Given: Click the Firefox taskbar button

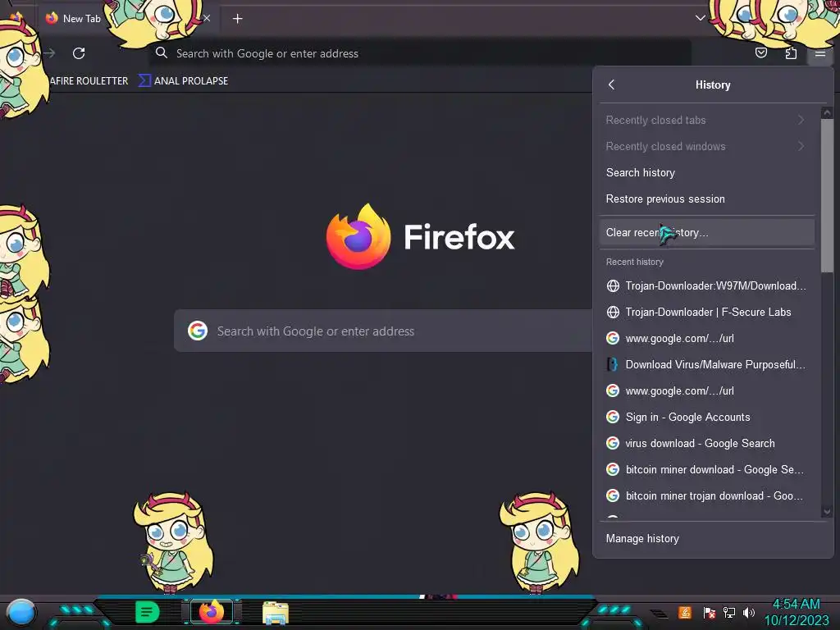Looking at the screenshot, I should (212, 612).
